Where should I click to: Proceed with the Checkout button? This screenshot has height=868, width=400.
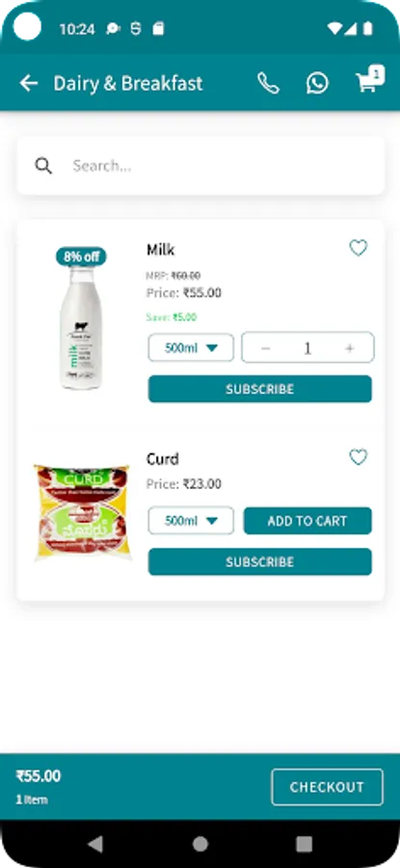pyautogui.click(x=327, y=787)
